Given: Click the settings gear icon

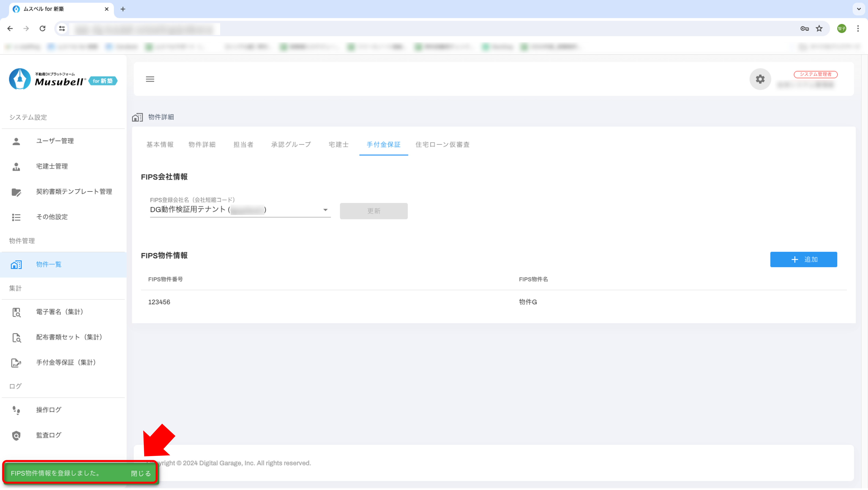Looking at the screenshot, I should tap(760, 79).
